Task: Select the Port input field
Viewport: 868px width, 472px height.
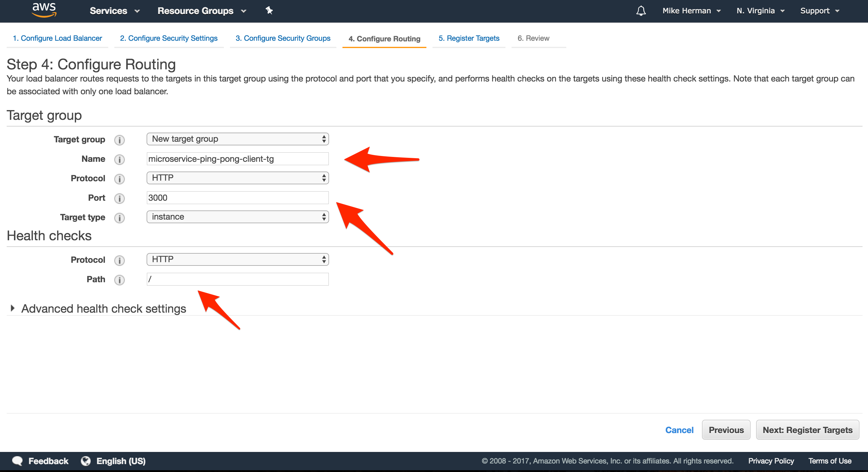Action: coord(237,198)
